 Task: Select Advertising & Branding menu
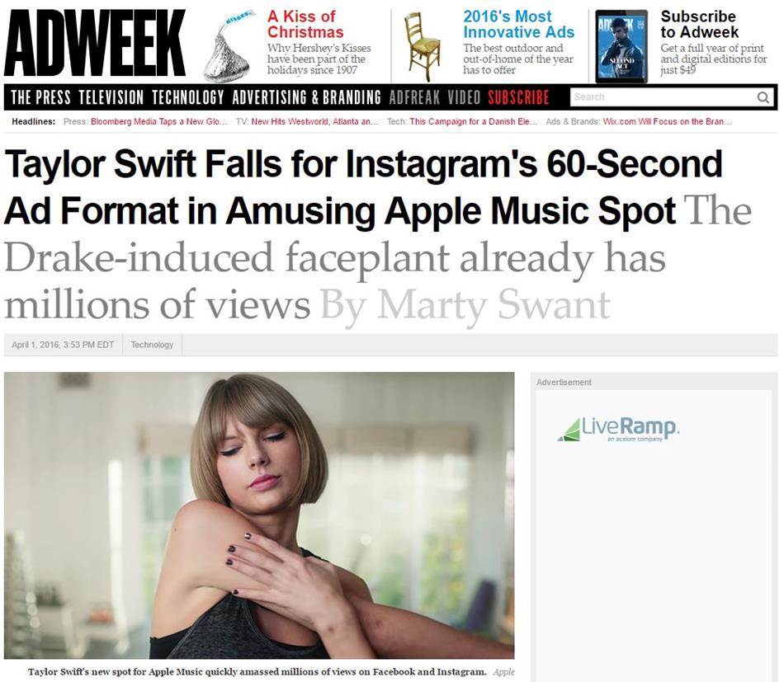[306, 97]
